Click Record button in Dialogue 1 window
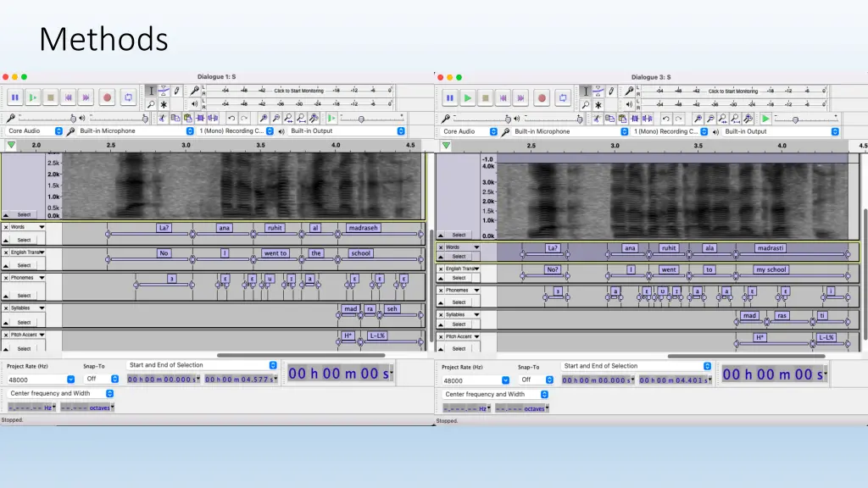The width and height of the screenshot is (868, 488). [x=108, y=97]
